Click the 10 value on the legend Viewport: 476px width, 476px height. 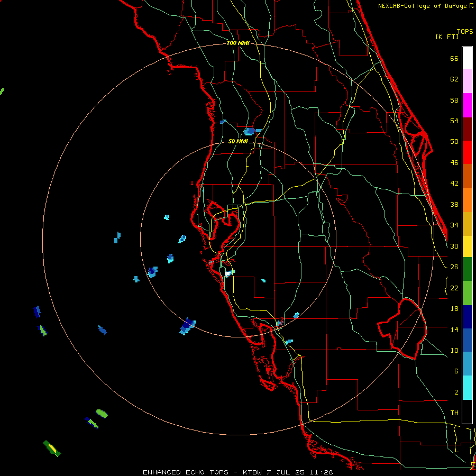pyautogui.click(x=454, y=350)
